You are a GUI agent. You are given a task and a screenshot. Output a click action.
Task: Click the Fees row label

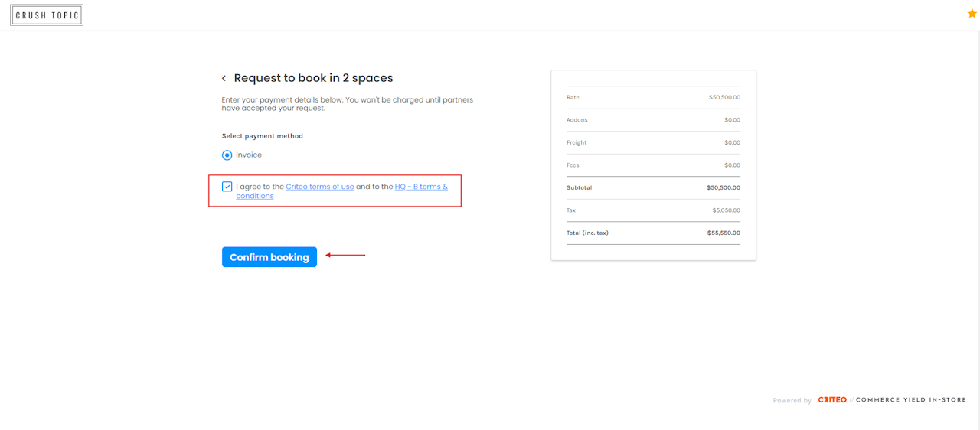[x=573, y=165]
